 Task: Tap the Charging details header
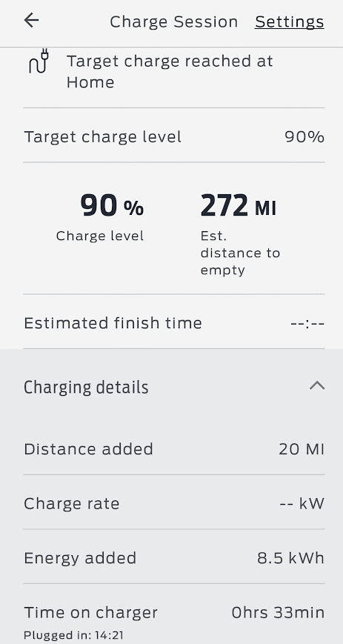coord(174,387)
